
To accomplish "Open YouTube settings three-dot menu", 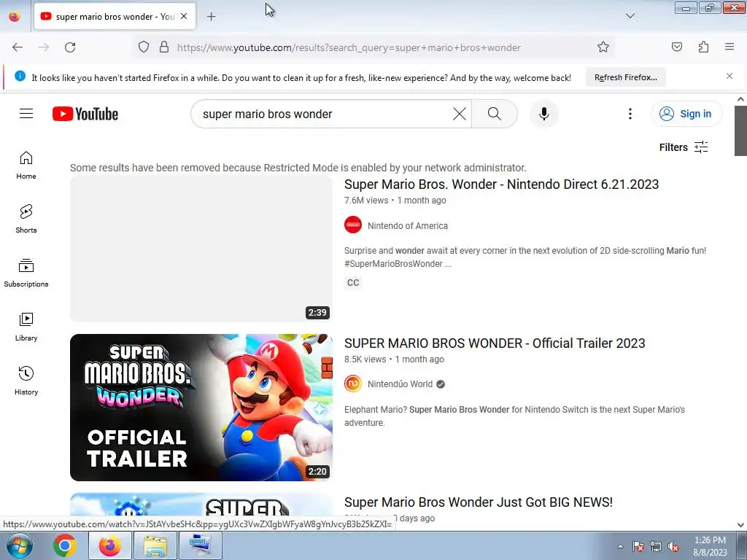I will (630, 114).
